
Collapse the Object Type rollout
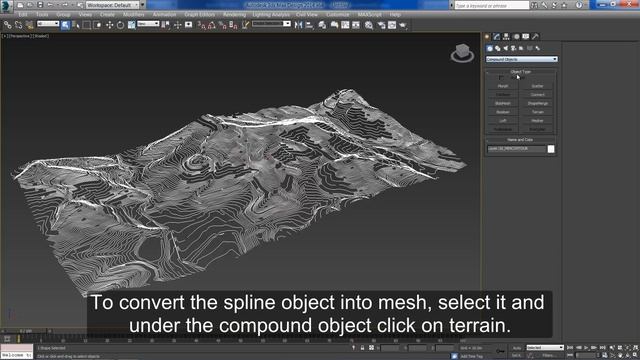[520, 71]
